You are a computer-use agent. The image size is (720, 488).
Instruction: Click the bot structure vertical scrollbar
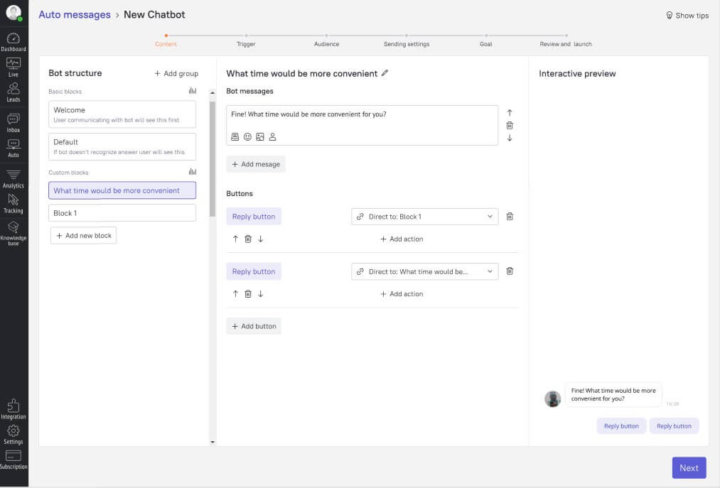(x=211, y=160)
